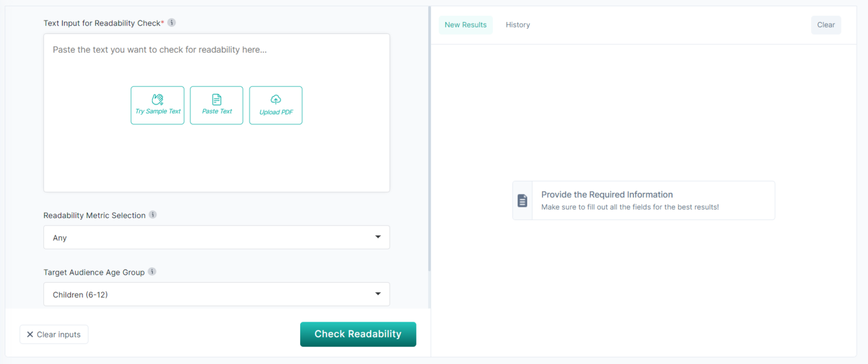The image size is (868, 364).
Task: Open the Target Audience Age Group dropdown
Action: 216,294
